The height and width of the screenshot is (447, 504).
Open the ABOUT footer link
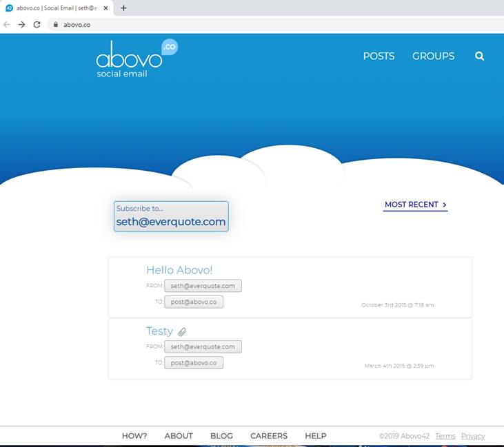(179, 436)
